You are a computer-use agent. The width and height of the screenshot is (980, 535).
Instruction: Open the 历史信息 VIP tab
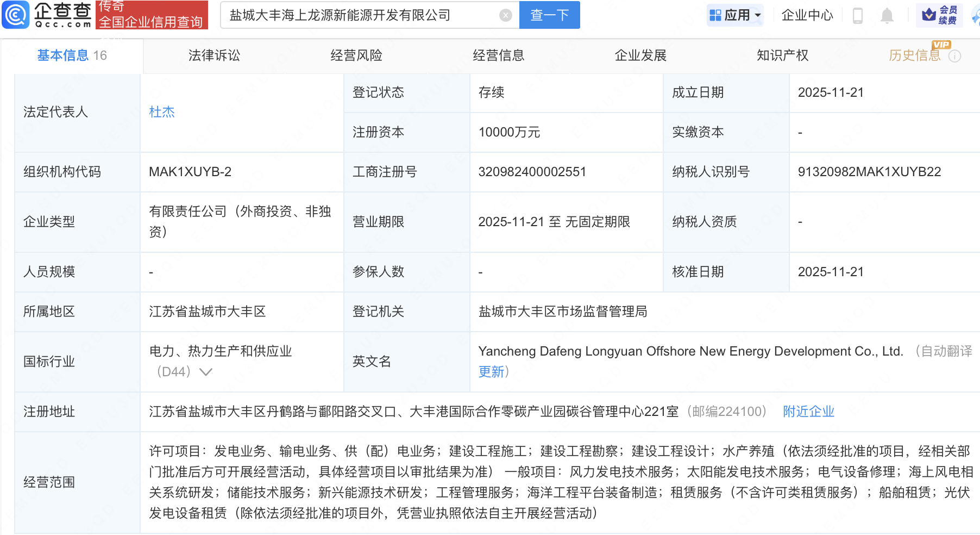coord(914,55)
